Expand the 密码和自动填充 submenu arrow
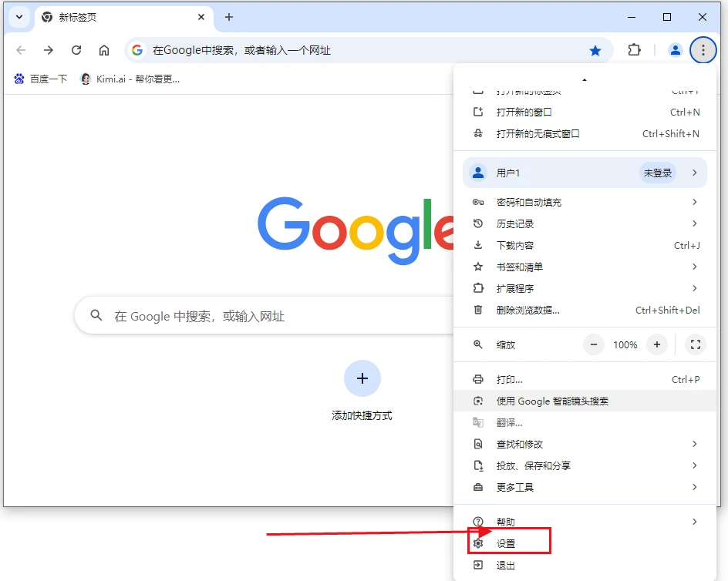728x581 pixels. (695, 202)
